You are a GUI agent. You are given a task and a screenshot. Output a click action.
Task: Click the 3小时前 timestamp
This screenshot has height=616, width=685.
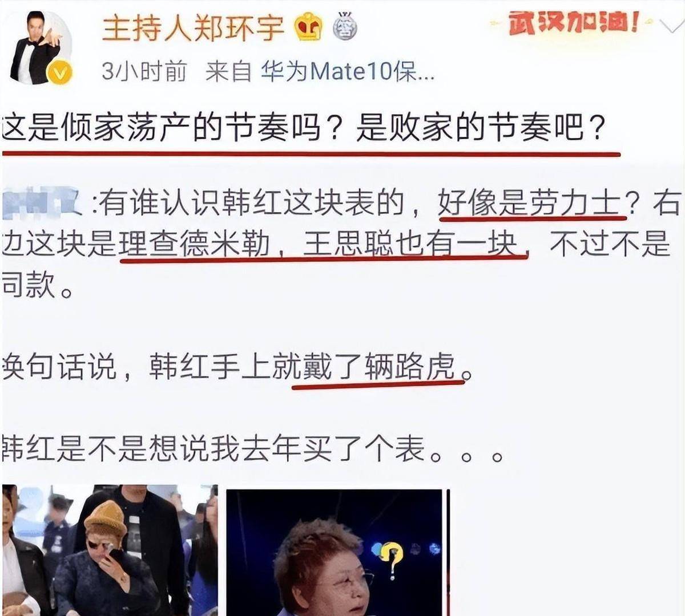point(144,71)
